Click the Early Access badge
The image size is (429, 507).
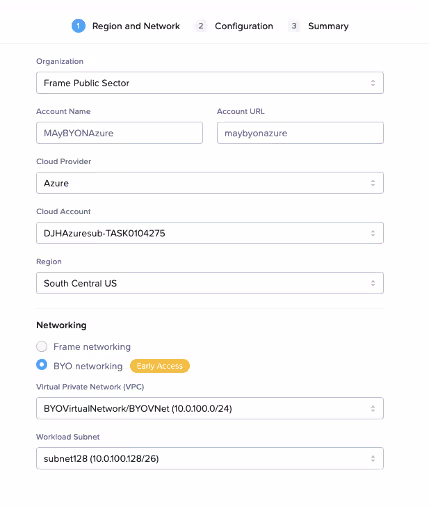160,366
